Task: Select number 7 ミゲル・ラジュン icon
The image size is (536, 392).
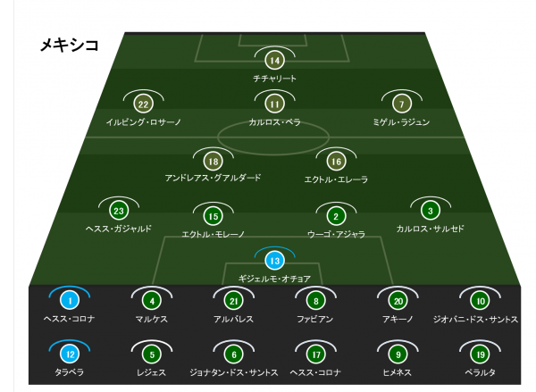Action: 402,104
